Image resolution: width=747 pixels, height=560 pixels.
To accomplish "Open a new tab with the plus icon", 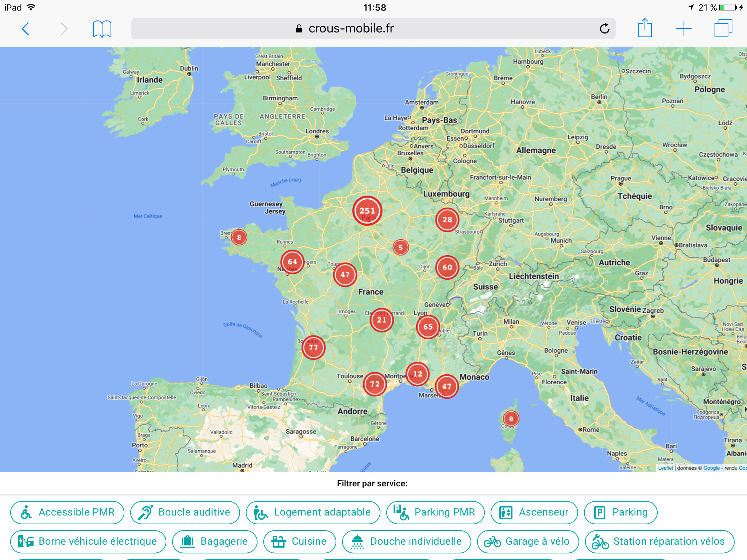I will (x=684, y=28).
